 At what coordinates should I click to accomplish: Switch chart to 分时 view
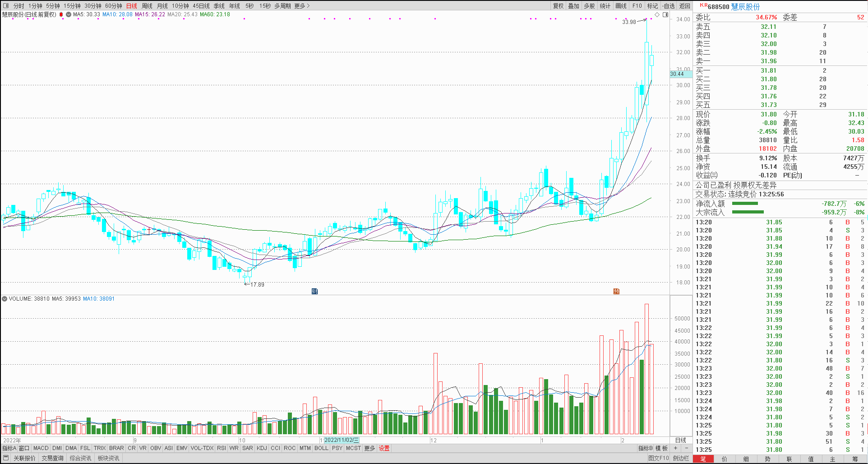point(19,6)
